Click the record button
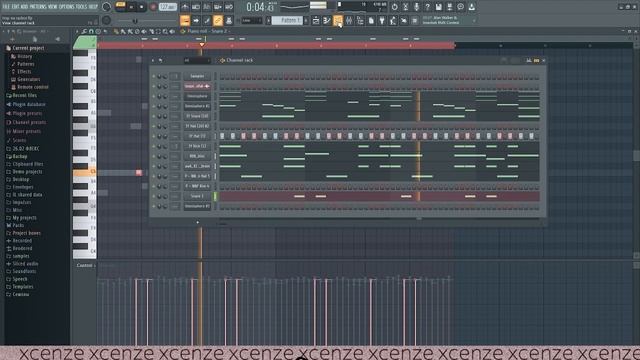Screen dimensions: 640x360 [x=153, y=7]
